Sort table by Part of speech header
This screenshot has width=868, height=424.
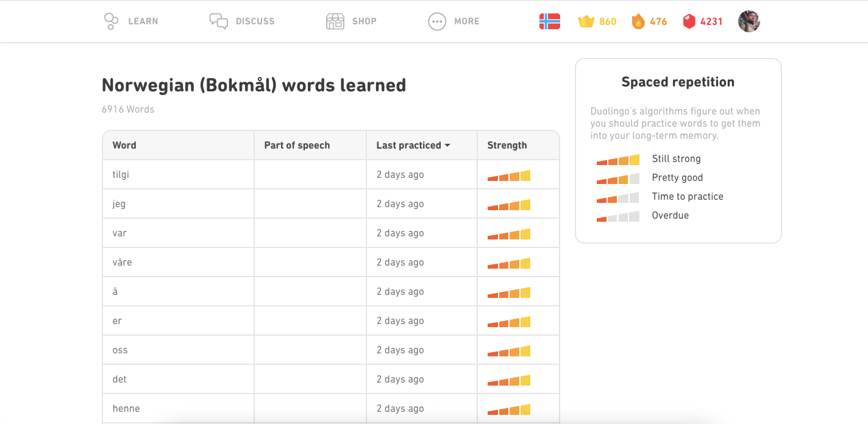point(297,145)
